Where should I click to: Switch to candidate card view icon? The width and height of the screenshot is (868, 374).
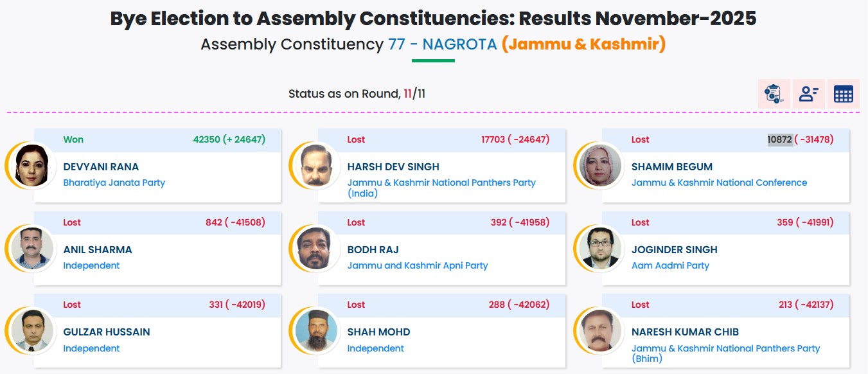809,94
